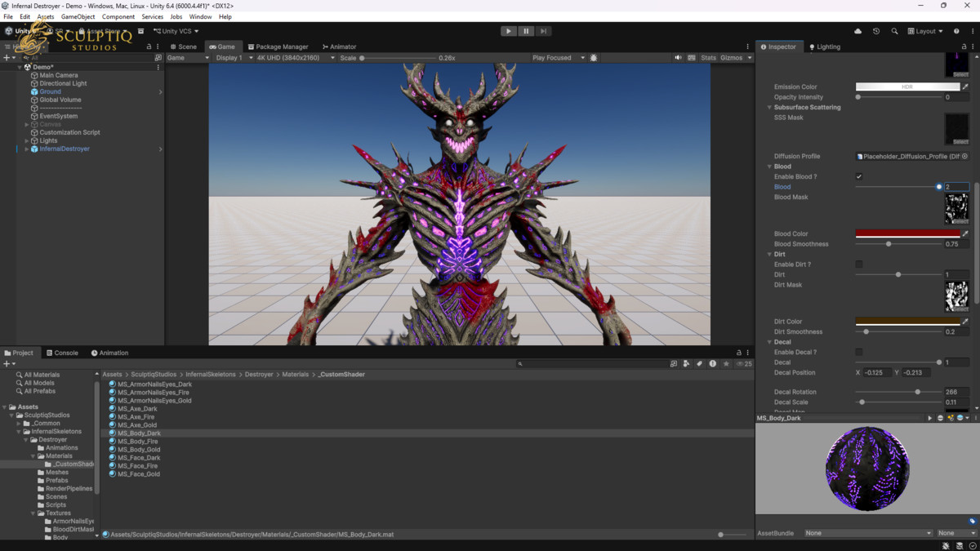980x551 pixels.
Task: Toggle Project hidden packages eye counter
Action: click(x=744, y=364)
